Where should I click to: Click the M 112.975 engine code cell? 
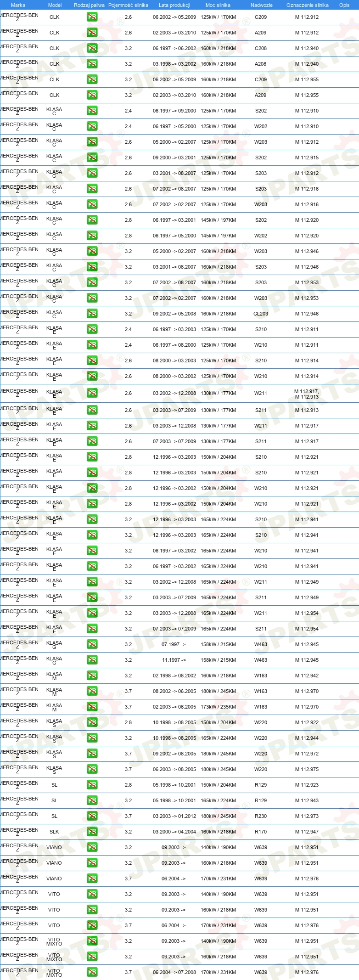(307, 769)
